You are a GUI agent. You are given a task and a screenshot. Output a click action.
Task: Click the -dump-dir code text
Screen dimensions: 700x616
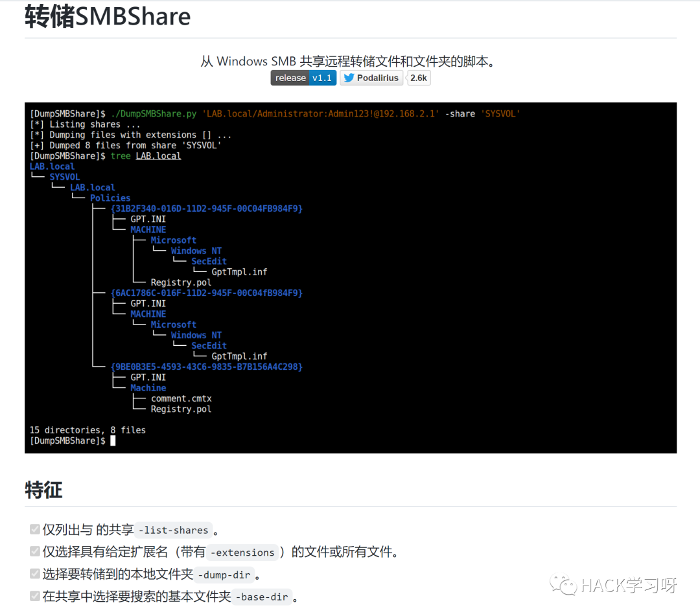tap(224, 575)
